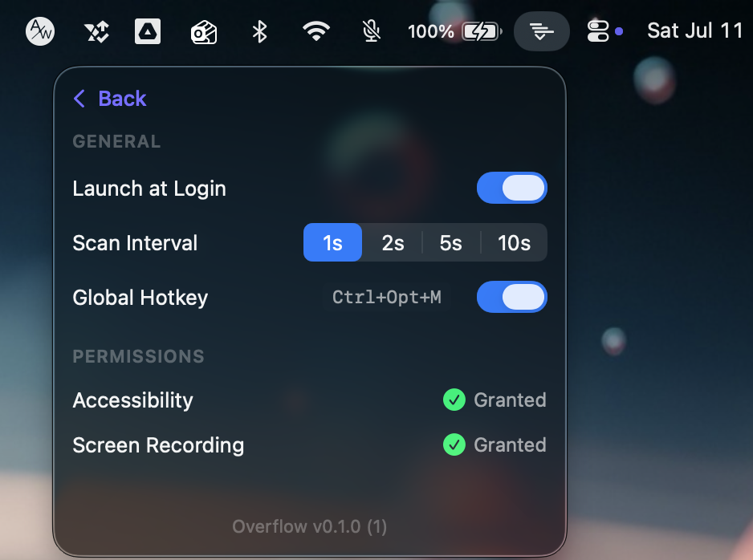
Task: Open the ActivityWatch menu bar icon
Action: tap(40, 31)
